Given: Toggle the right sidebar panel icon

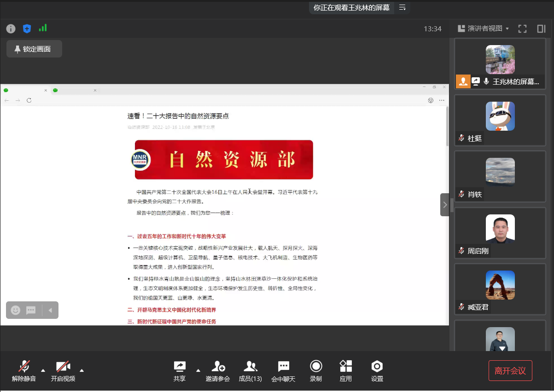Looking at the screenshot, I should (x=541, y=29).
